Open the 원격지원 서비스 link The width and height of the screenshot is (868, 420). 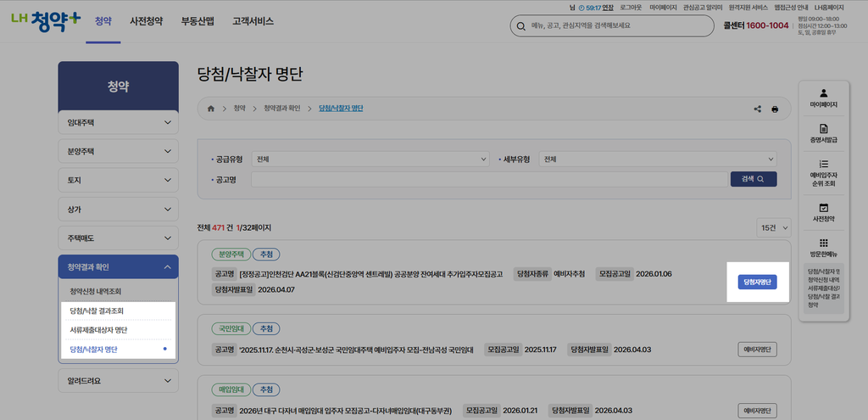pyautogui.click(x=748, y=8)
